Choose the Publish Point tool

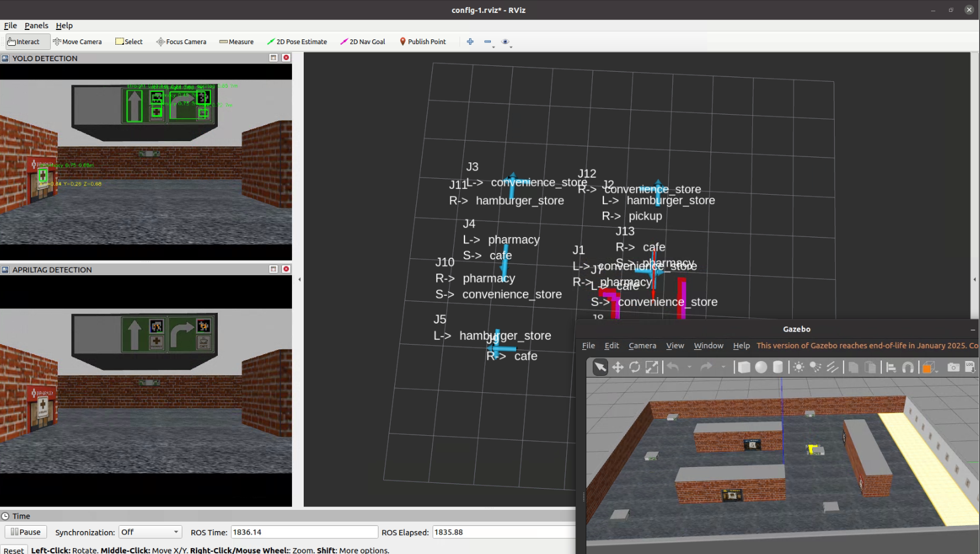pos(423,42)
